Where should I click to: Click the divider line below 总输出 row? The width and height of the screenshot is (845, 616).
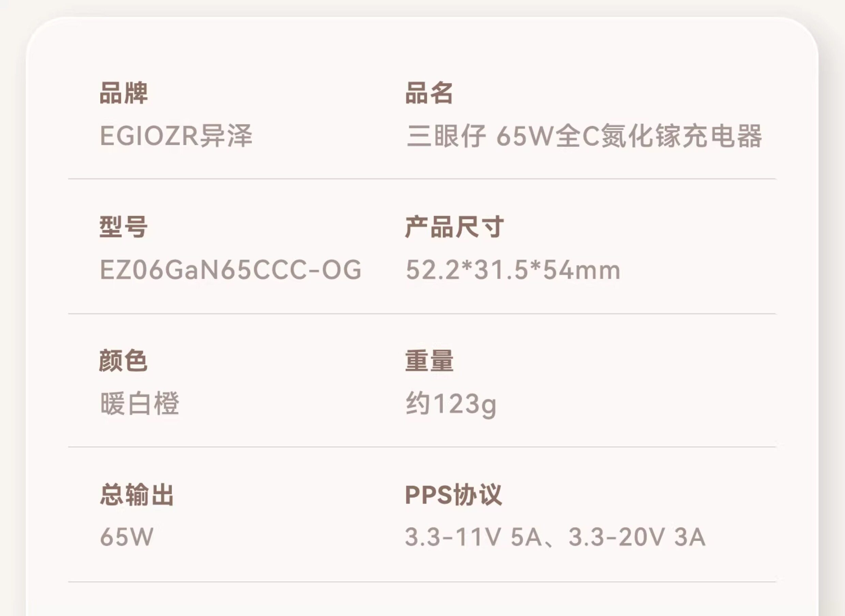click(x=422, y=582)
